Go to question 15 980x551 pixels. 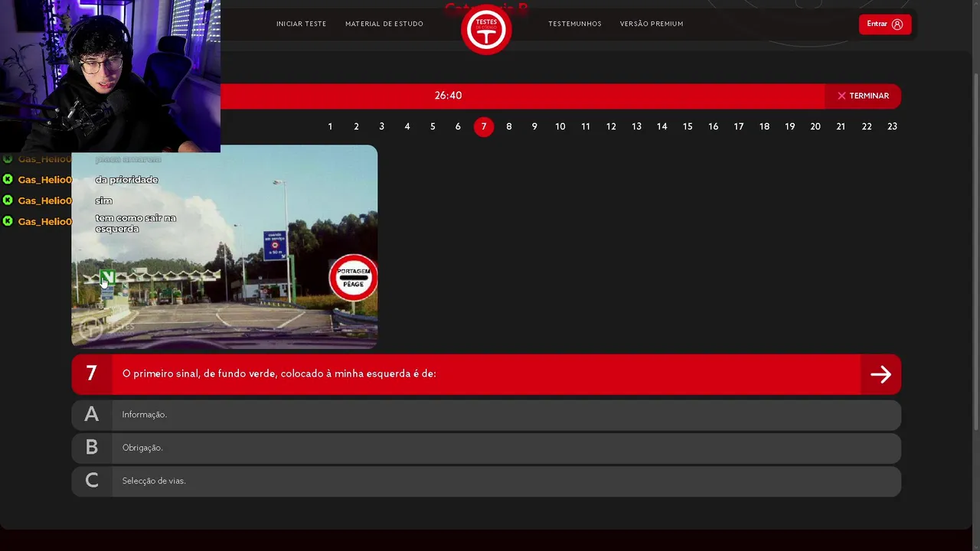tap(688, 127)
